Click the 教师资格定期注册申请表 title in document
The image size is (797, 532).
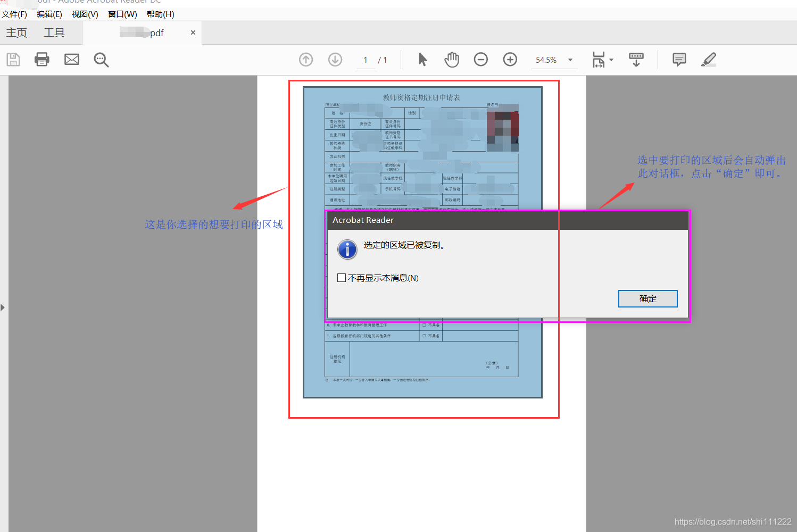point(421,97)
